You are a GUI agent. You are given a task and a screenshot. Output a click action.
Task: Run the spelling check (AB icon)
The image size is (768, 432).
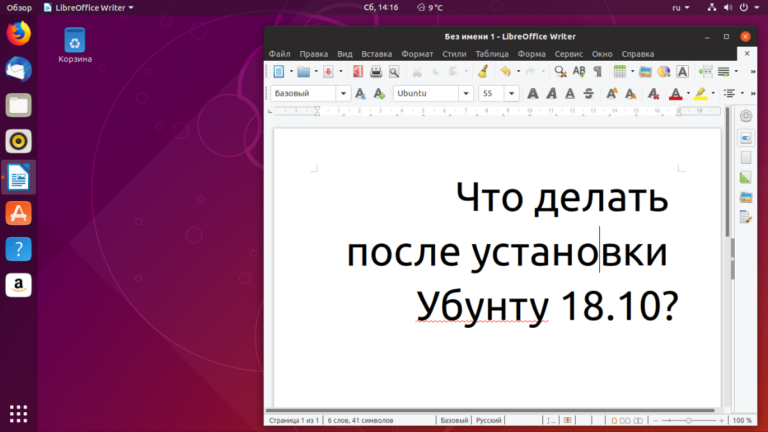point(579,72)
